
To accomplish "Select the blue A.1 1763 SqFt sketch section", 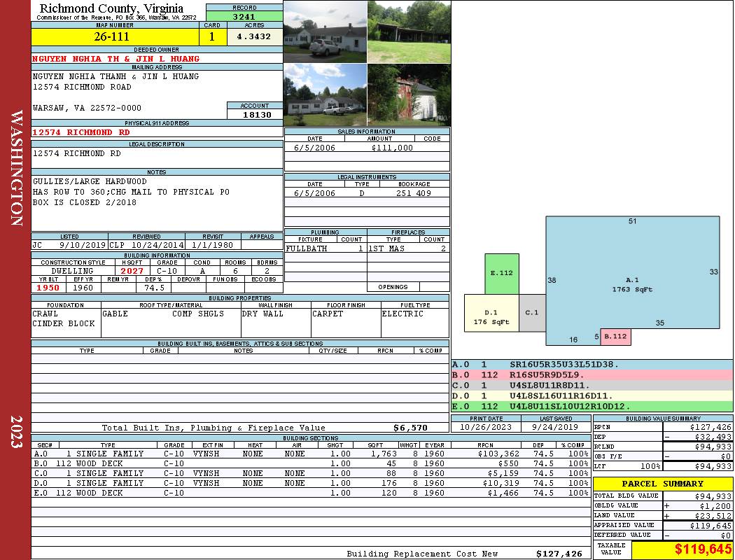I will pos(632,280).
